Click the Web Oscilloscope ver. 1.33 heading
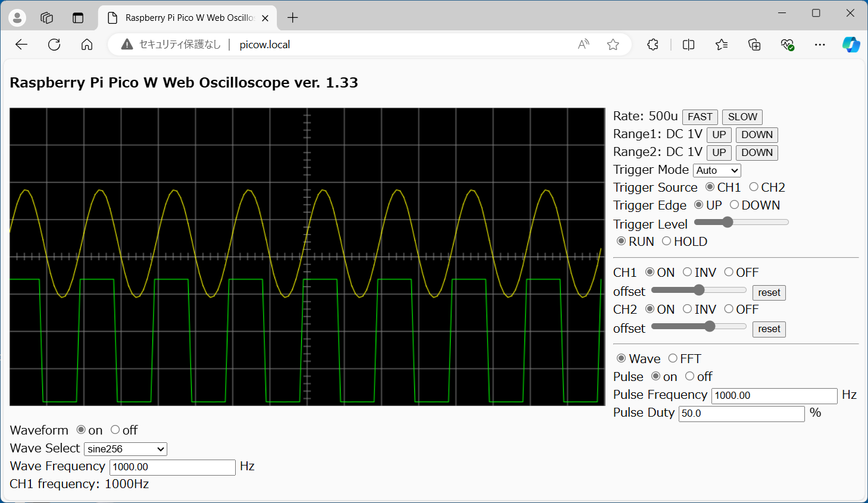The image size is (868, 503). 184,83
